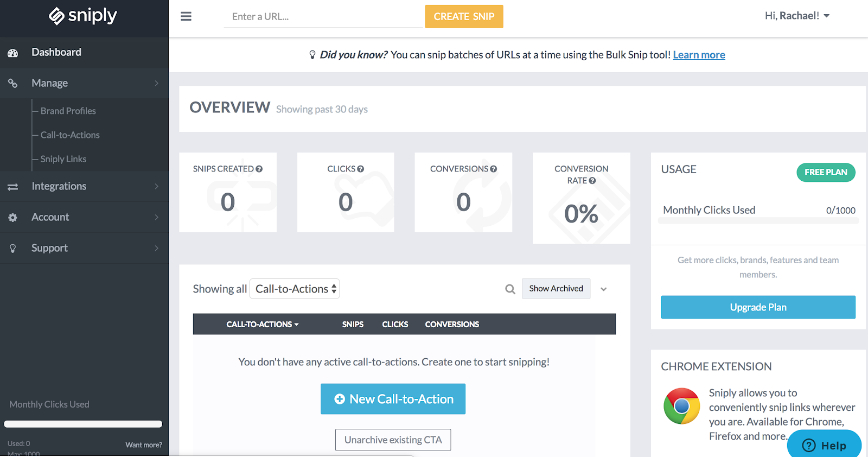Click the Account gear icon

click(x=13, y=217)
